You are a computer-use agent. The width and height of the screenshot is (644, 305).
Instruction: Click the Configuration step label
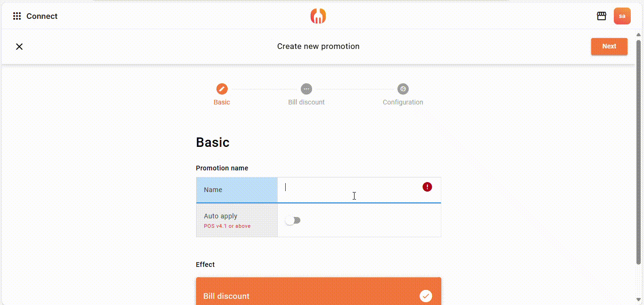[x=403, y=102]
